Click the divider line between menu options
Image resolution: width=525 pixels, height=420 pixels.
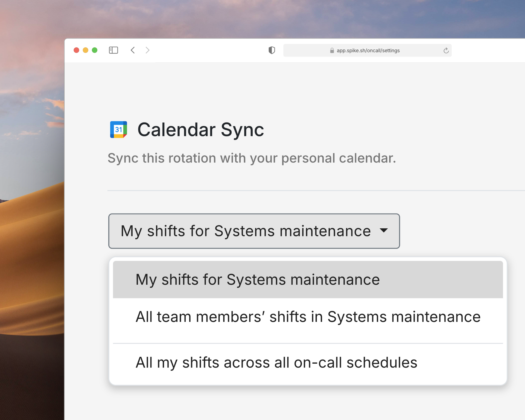(x=308, y=343)
